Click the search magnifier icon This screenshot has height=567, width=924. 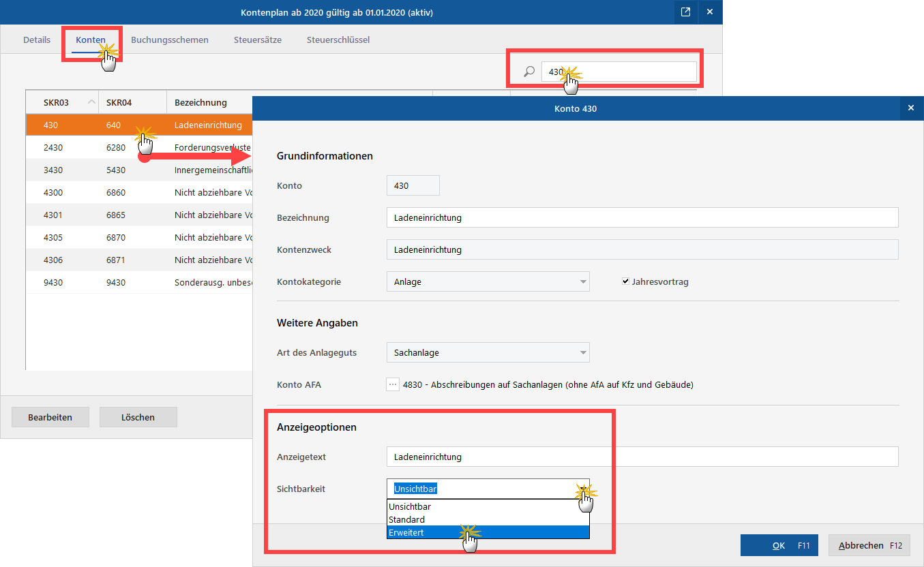(x=529, y=72)
